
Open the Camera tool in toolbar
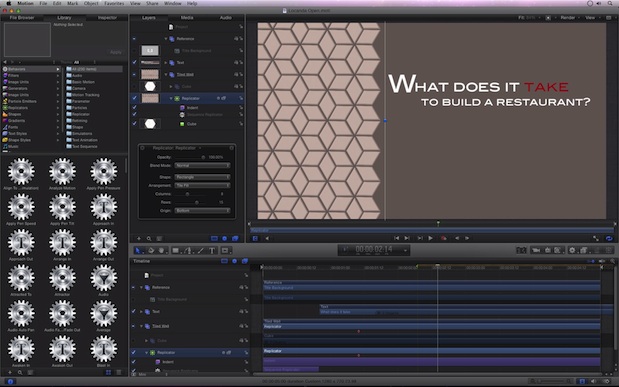click(536, 250)
